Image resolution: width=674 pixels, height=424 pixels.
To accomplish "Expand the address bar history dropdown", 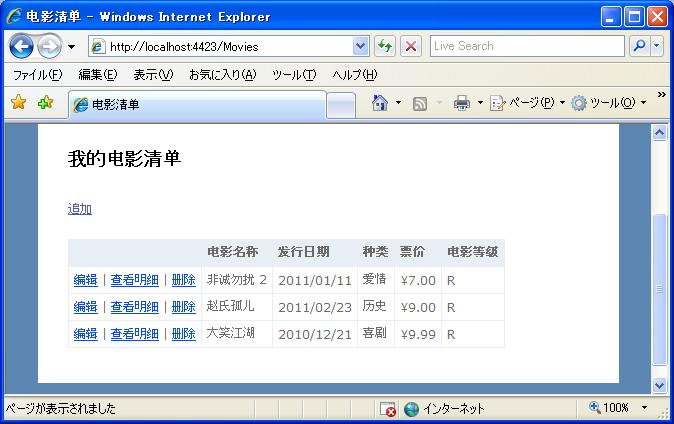I will 361,46.
